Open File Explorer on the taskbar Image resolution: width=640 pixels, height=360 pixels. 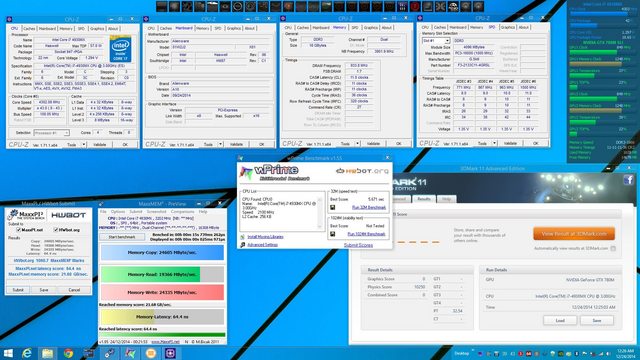[47, 353]
